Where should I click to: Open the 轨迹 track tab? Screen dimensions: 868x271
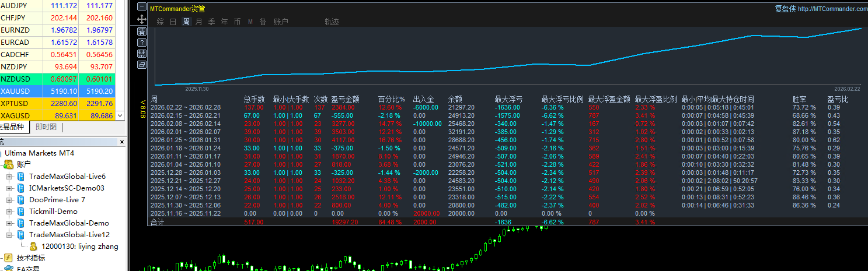(332, 22)
